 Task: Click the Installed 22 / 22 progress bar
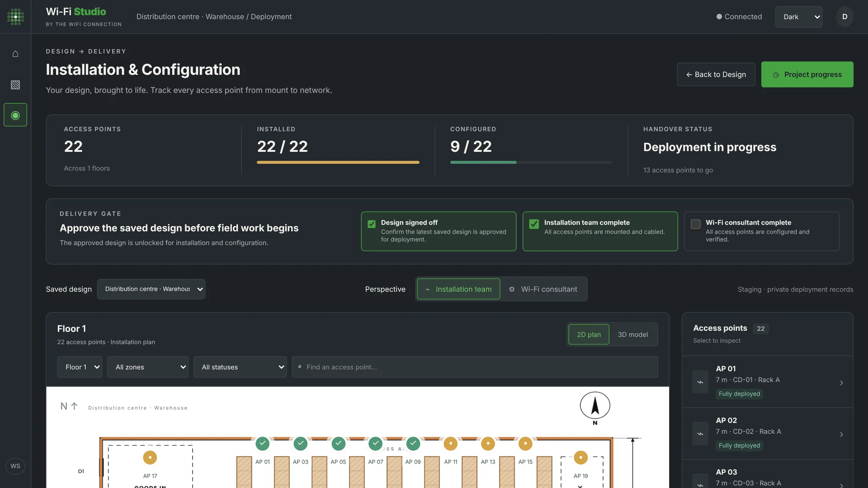tap(338, 162)
